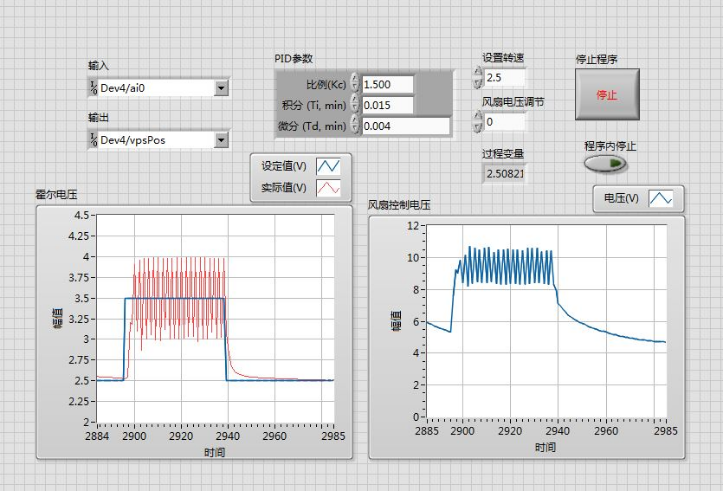Viewport: 723px width, 491px height.
Task: Click the 实际值(V) red plot legend icon
Action: click(x=329, y=187)
